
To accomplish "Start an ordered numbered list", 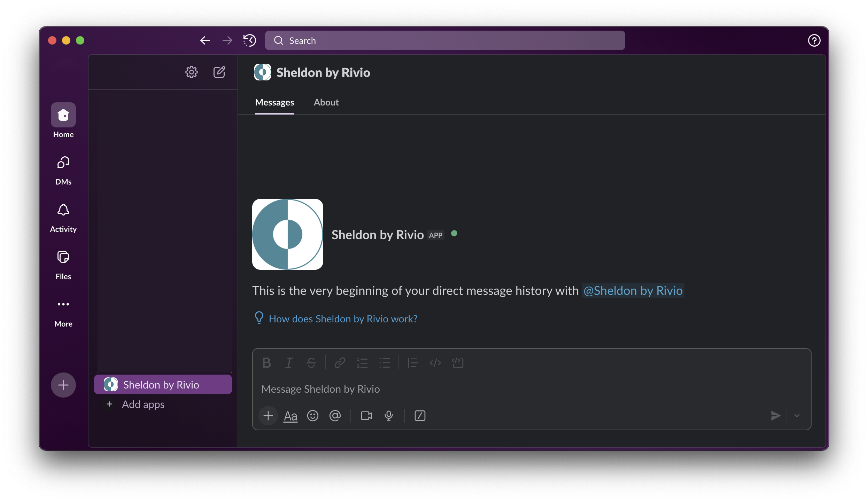I will click(362, 363).
